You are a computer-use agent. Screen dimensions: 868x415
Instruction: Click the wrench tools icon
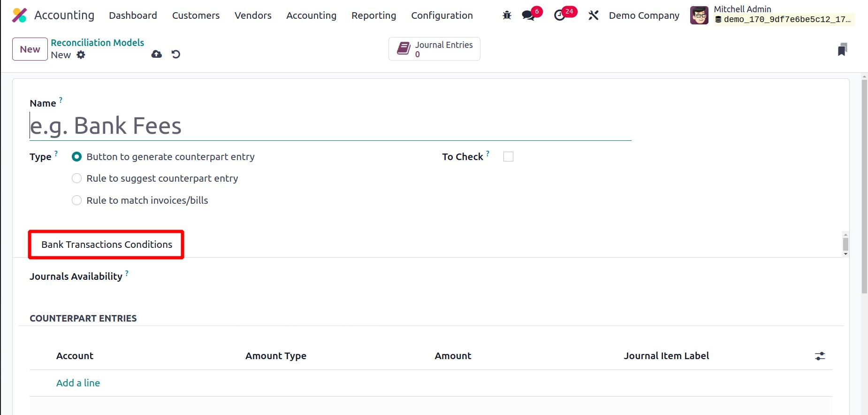(x=594, y=15)
